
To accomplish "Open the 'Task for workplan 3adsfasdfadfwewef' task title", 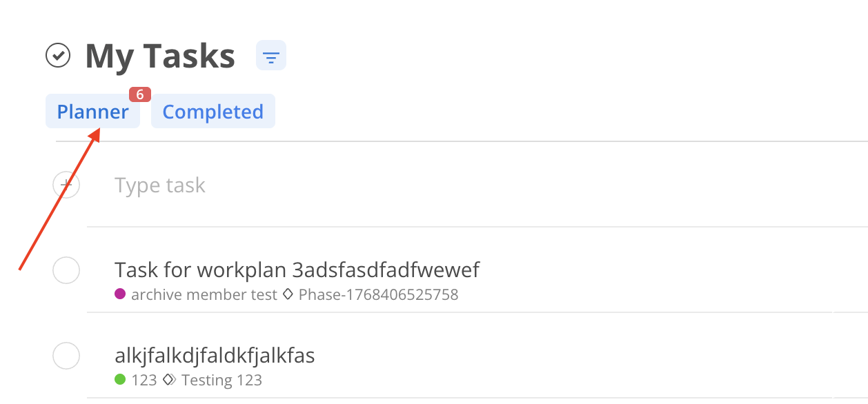I will pos(297,270).
